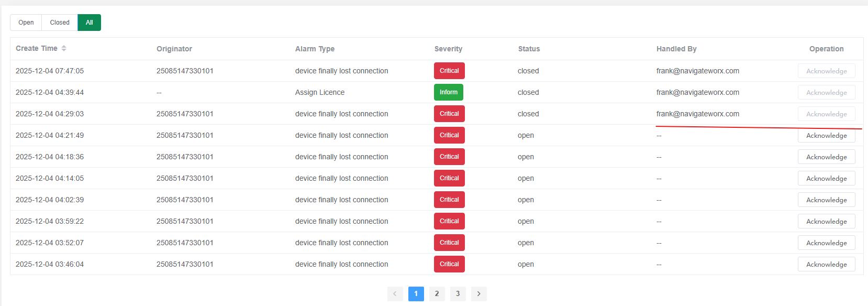The height and width of the screenshot is (306, 868).
Task: Click the green Inform severity badge
Action: click(x=448, y=92)
